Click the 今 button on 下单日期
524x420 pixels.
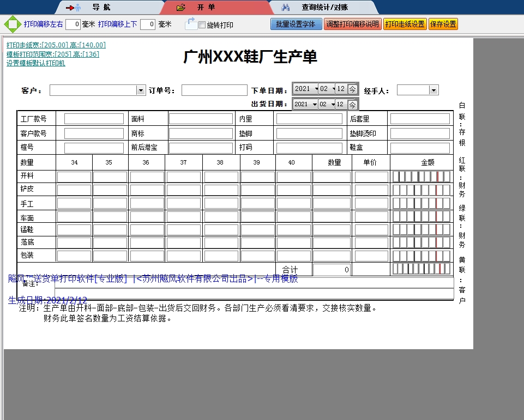tap(352, 89)
